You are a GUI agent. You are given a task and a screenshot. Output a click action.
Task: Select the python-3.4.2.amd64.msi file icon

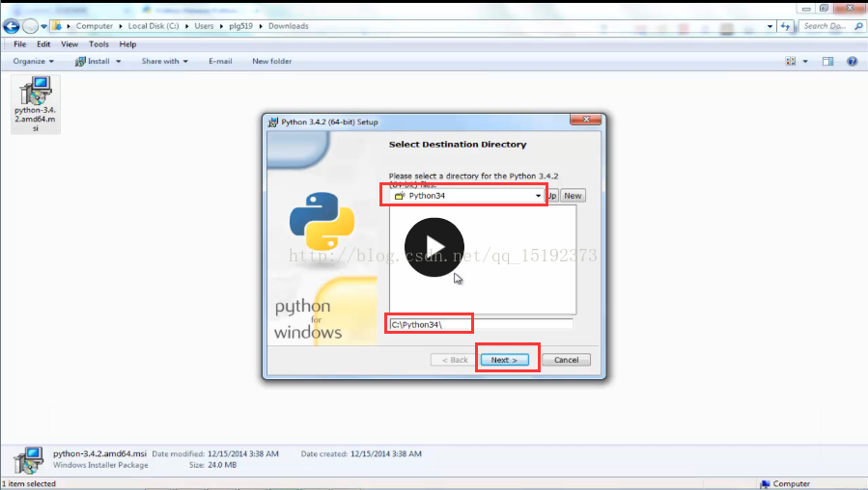click(x=36, y=104)
